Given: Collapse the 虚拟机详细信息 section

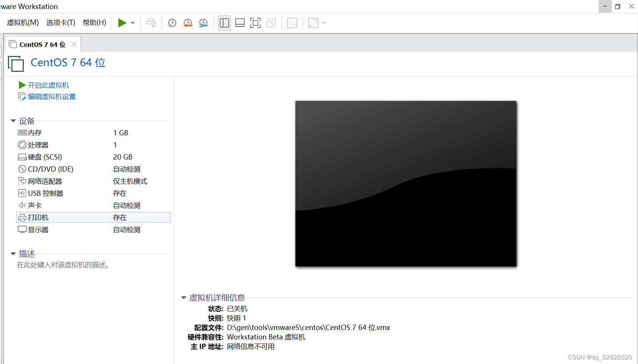Looking at the screenshot, I should click(184, 298).
